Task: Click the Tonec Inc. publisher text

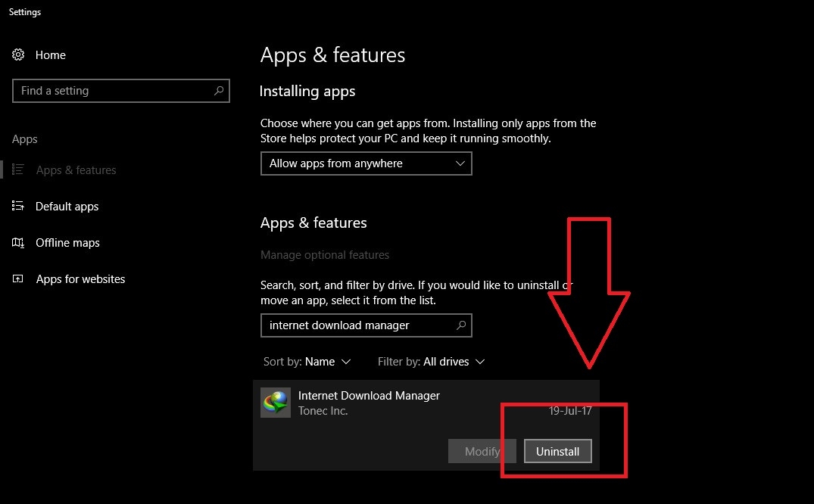Action: click(323, 411)
